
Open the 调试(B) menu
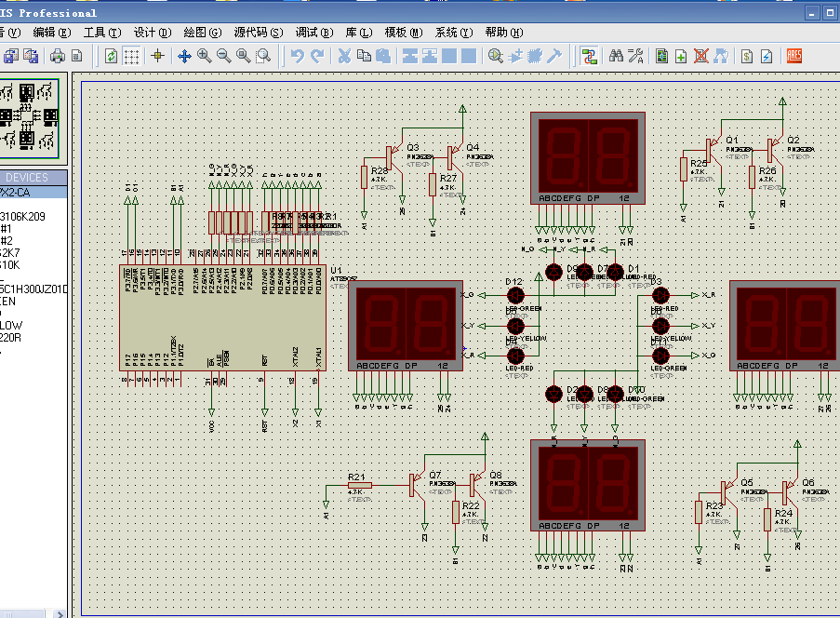tap(313, 32)
